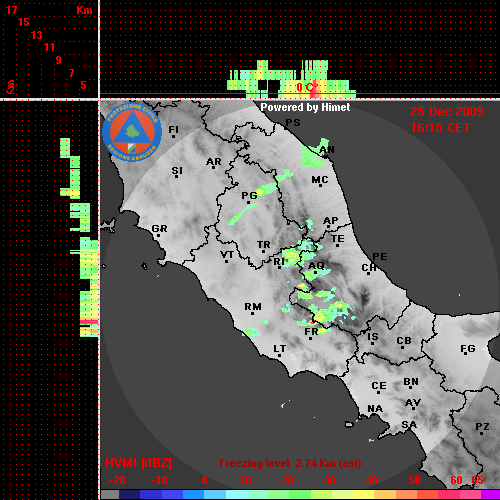Click the PG city label on the map
500x500 pixels.
(249, 196)
